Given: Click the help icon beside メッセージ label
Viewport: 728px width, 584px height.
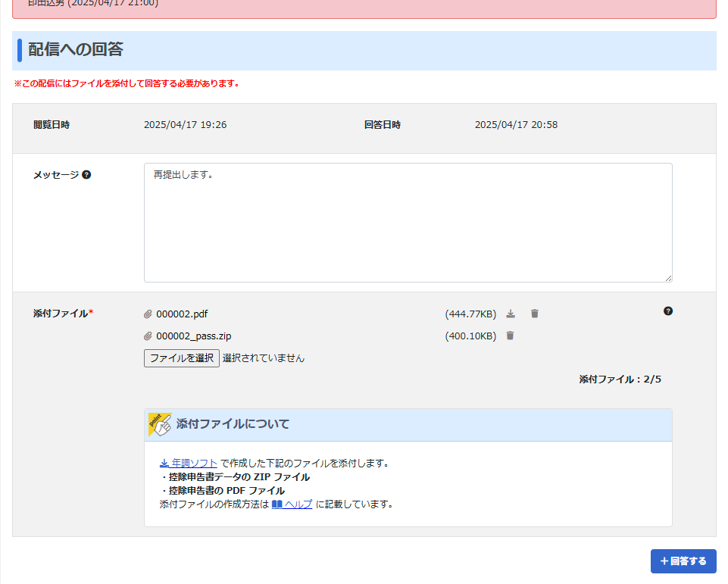Looking at the screenshot, I should (x=86, y=175).
